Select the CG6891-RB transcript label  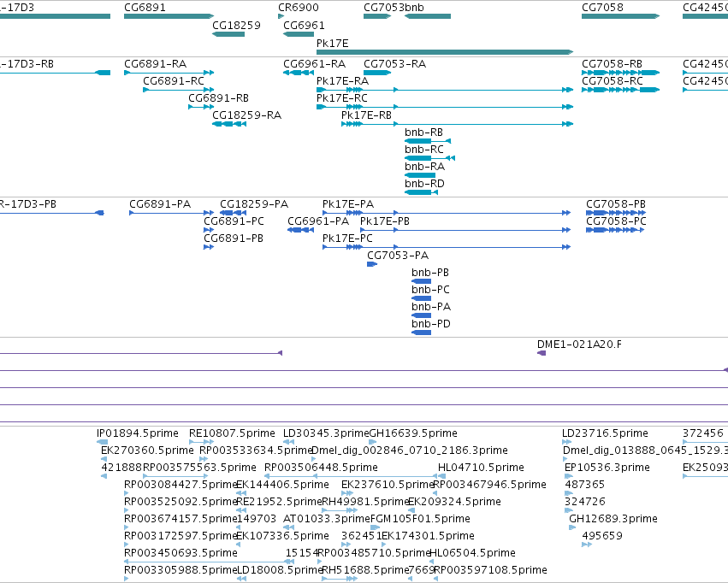point(219,98)
